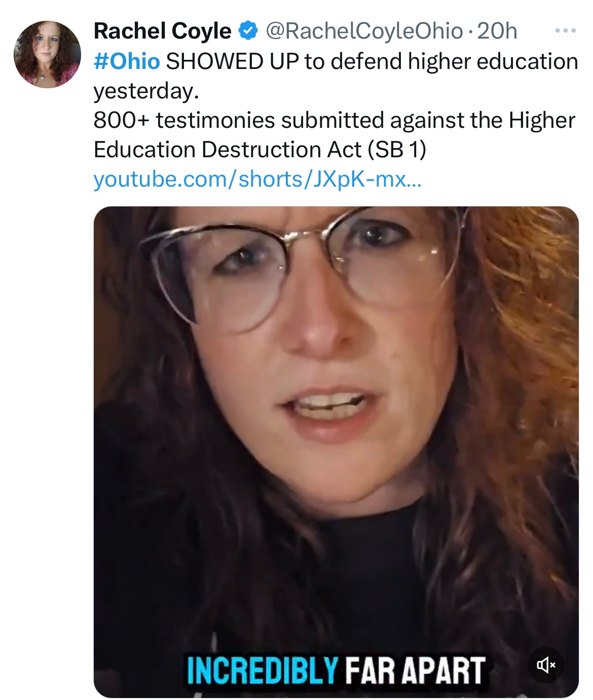Click the FAR APART caption text
This screenshot has width=593, height=700.
pyautogui.click(x=415, y=670)
